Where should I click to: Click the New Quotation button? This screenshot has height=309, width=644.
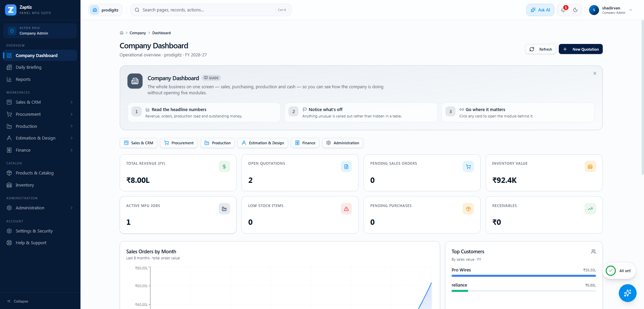(581, 49)
